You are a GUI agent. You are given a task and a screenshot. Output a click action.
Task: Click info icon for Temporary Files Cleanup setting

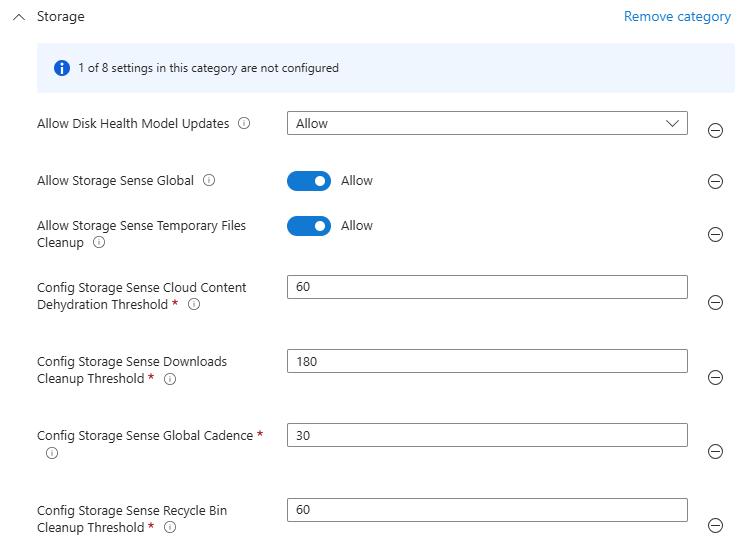[x=99, y=243]
